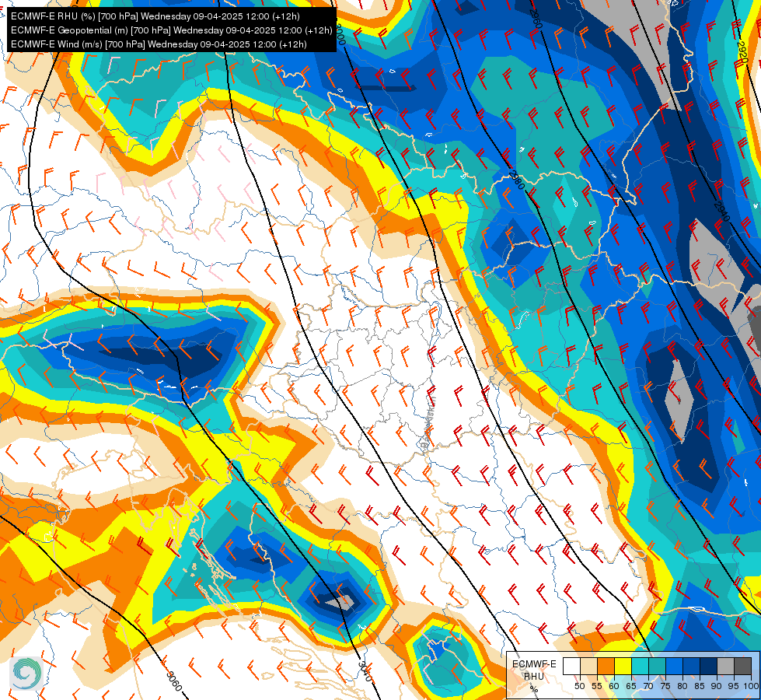Click the ECMWF-E Geopotential (m) title line

(x=171, y=30)
